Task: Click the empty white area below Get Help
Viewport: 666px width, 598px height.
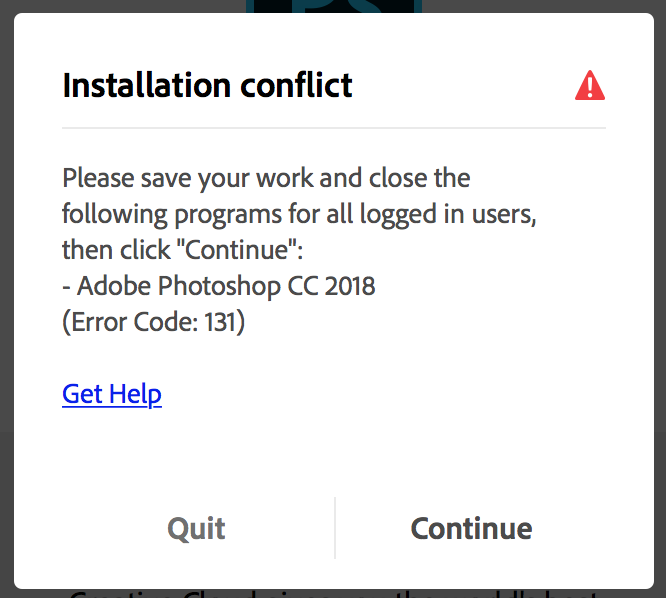Action: (x=334, y=452)
